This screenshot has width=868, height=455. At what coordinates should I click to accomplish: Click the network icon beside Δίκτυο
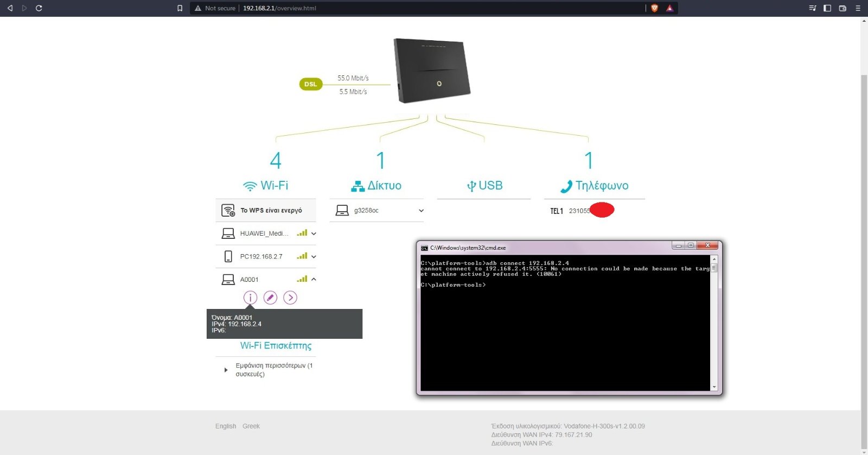pos(358,187)
